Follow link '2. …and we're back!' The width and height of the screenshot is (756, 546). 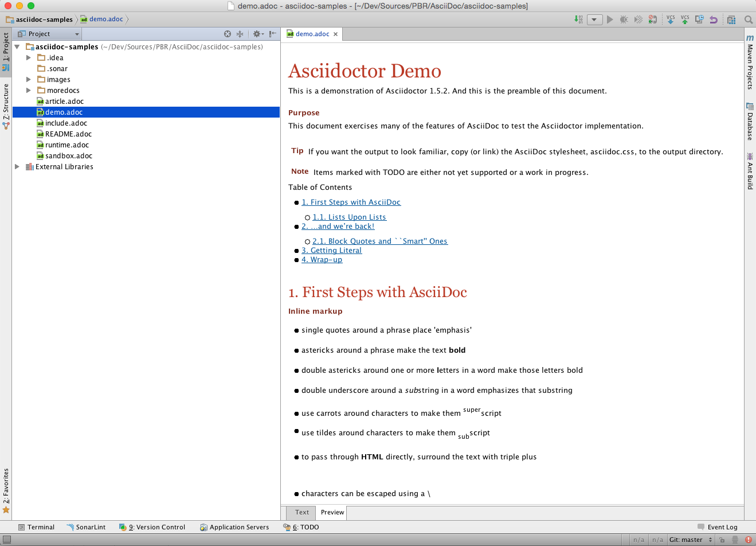pyautogui.click(x=338, y=227)
